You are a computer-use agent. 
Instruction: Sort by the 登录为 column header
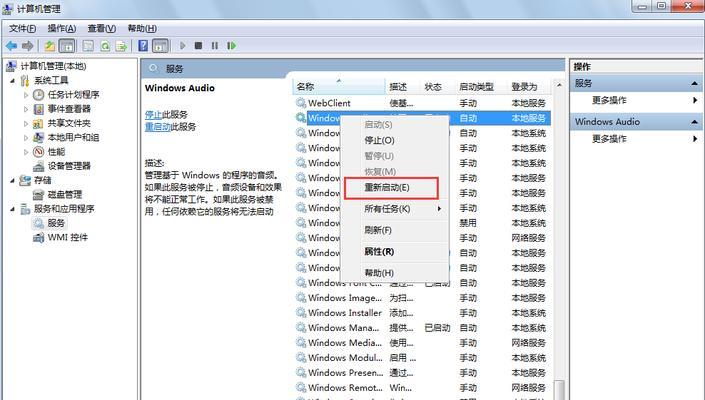coord(529,87)
